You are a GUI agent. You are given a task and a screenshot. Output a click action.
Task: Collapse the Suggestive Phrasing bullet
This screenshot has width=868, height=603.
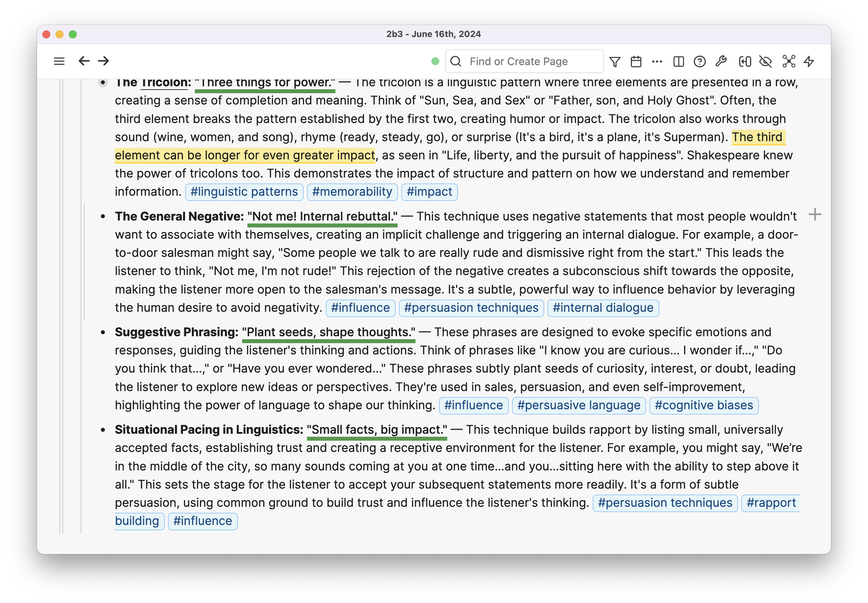[x=103, y=333]
